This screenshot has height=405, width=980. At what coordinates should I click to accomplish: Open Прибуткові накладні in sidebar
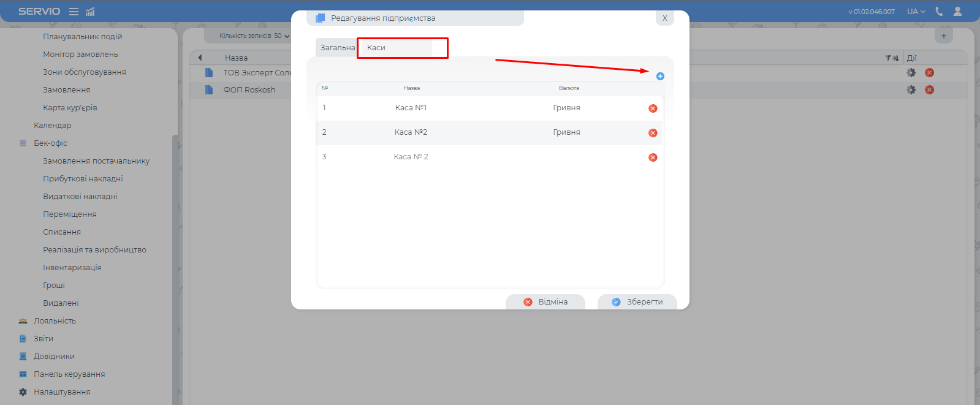[83, 179]
